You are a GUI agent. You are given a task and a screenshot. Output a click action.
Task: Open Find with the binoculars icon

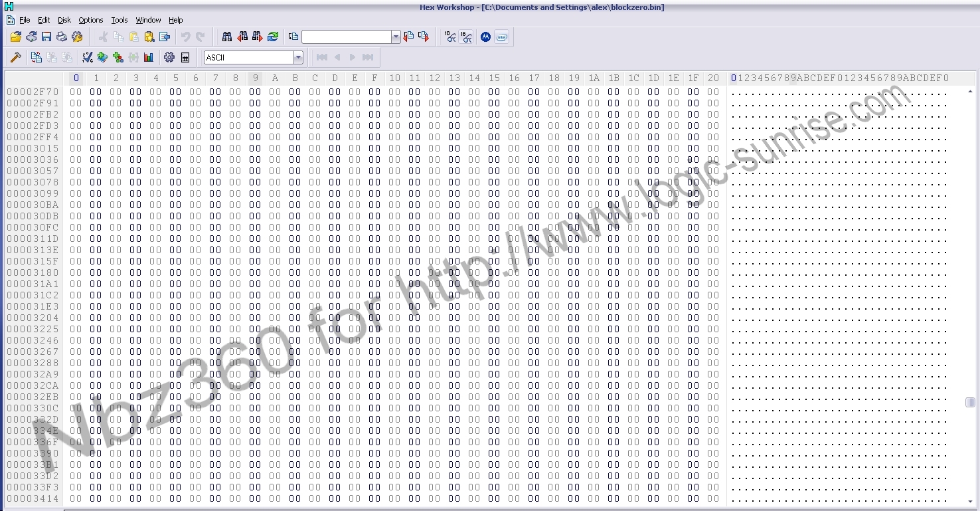coord(227,37)
